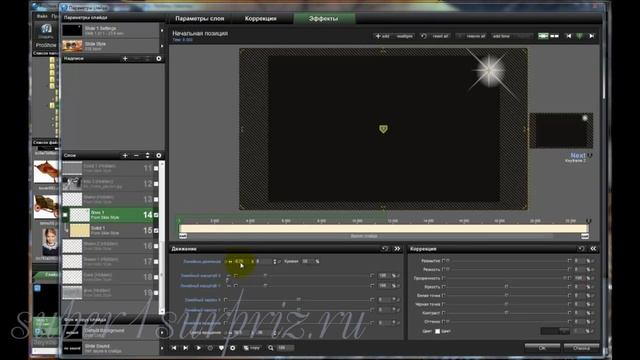Go to the previous keyframe arrow

coord(569,36)
